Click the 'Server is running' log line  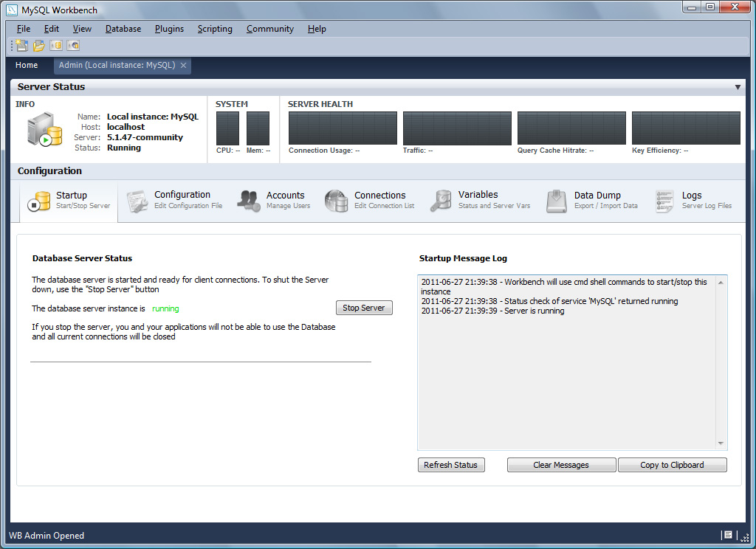click(x=492, y=311)
